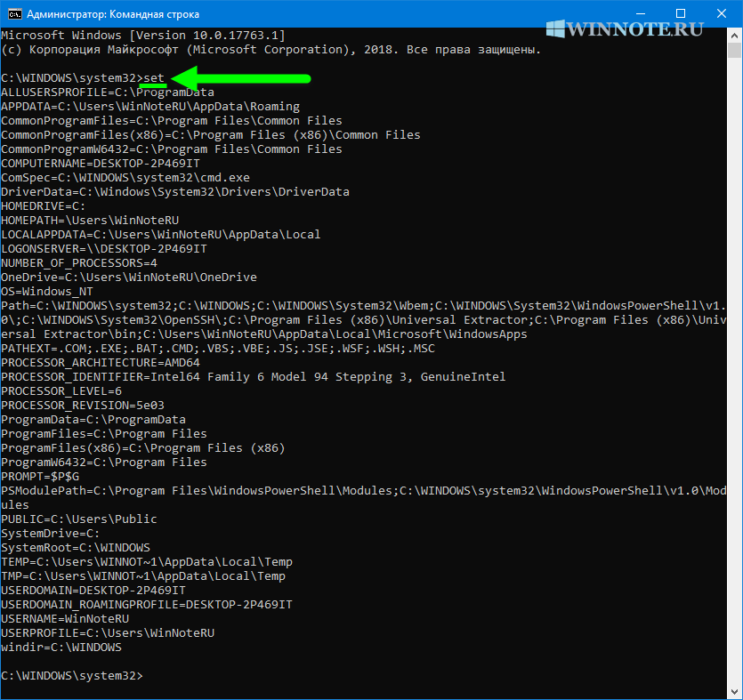Screen dimensions: 743x700
Task: Click 'NUMBER_OF_PROCESSORS=4' line
Action: (x=79, y=263)
